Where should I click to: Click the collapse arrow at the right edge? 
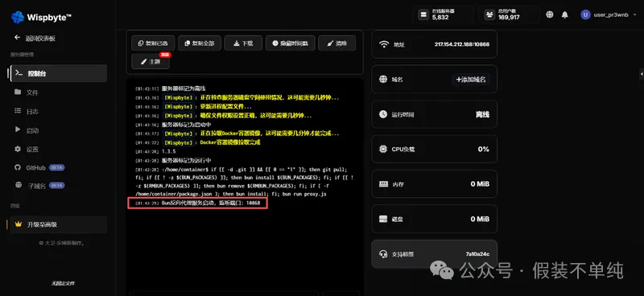click(642, 74)
